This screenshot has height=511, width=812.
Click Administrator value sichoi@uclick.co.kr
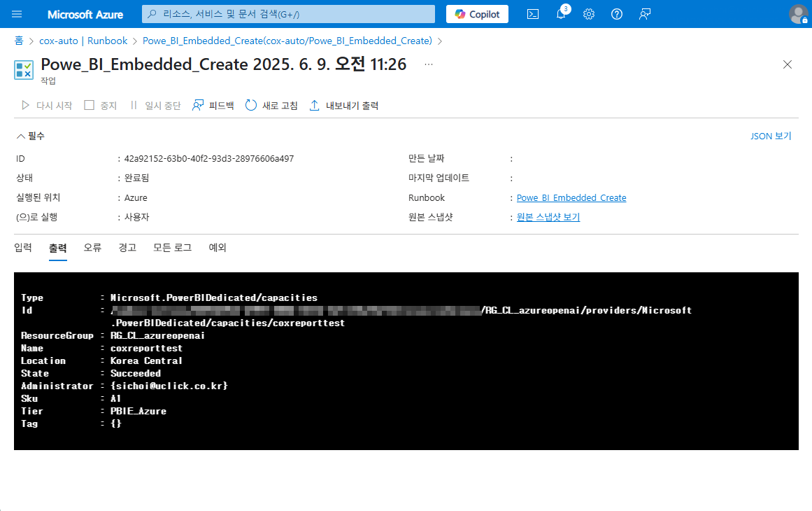[169, 386]
